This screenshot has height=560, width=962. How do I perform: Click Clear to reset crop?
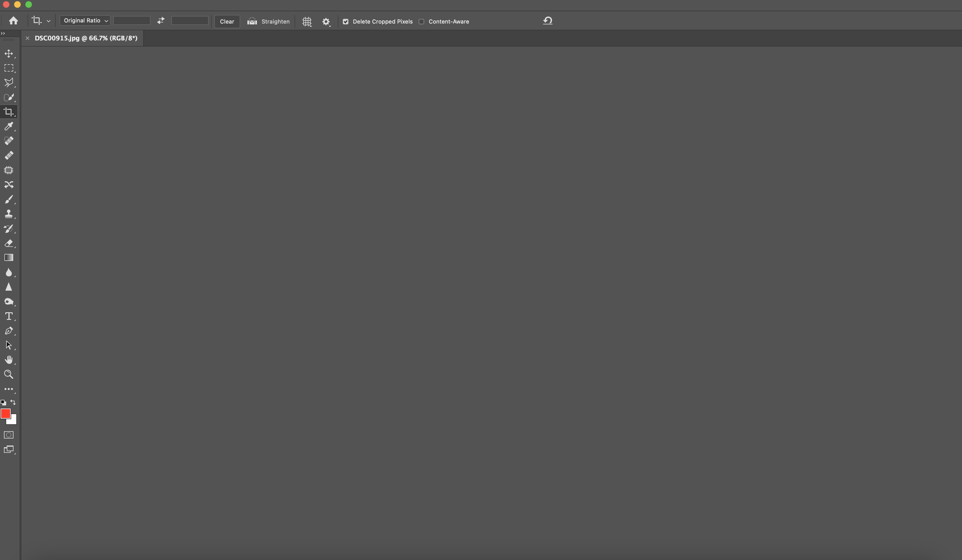coord(227,21)
